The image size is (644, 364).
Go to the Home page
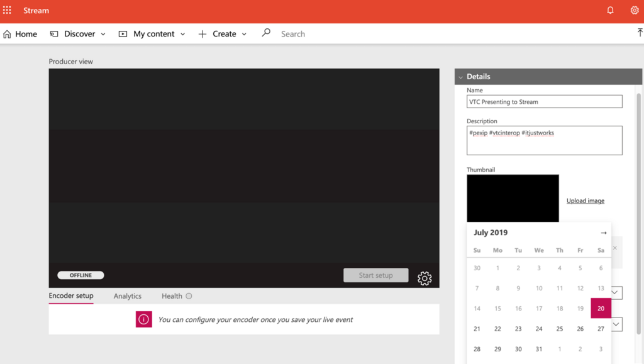coord(20,34)
